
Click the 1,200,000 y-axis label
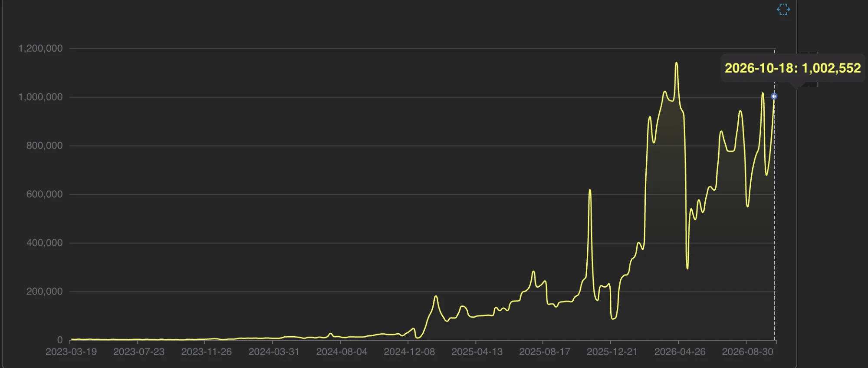click(x=40, y=48)
